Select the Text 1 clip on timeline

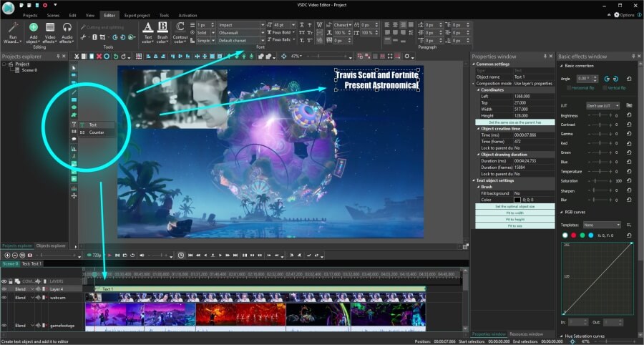click(260, 289)
